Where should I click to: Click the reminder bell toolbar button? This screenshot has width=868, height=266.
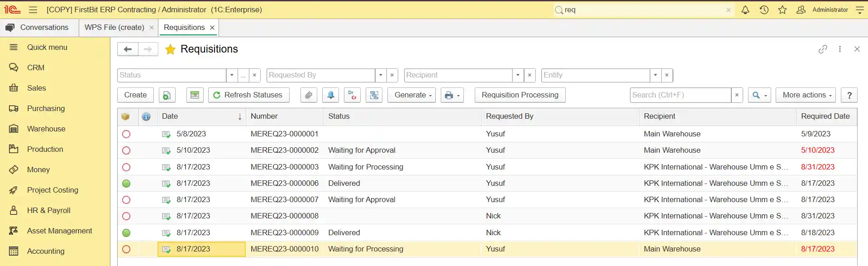[331, 95]
